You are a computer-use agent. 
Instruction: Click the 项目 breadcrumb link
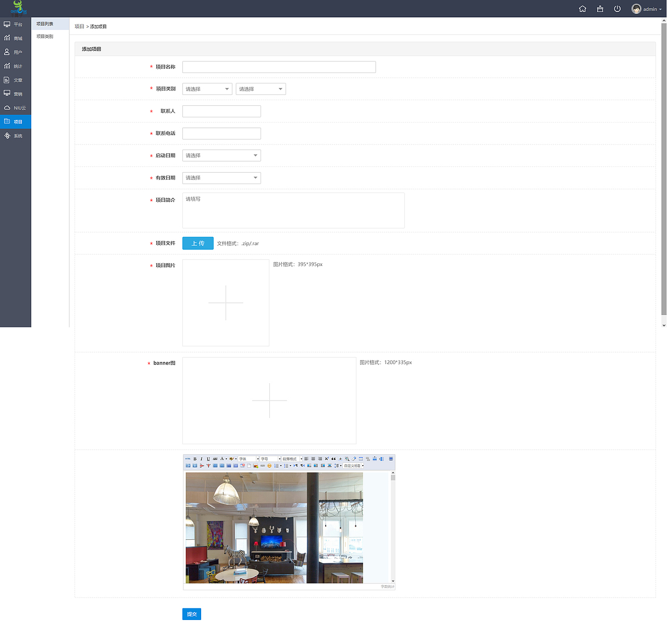click(x=79, y=27)
